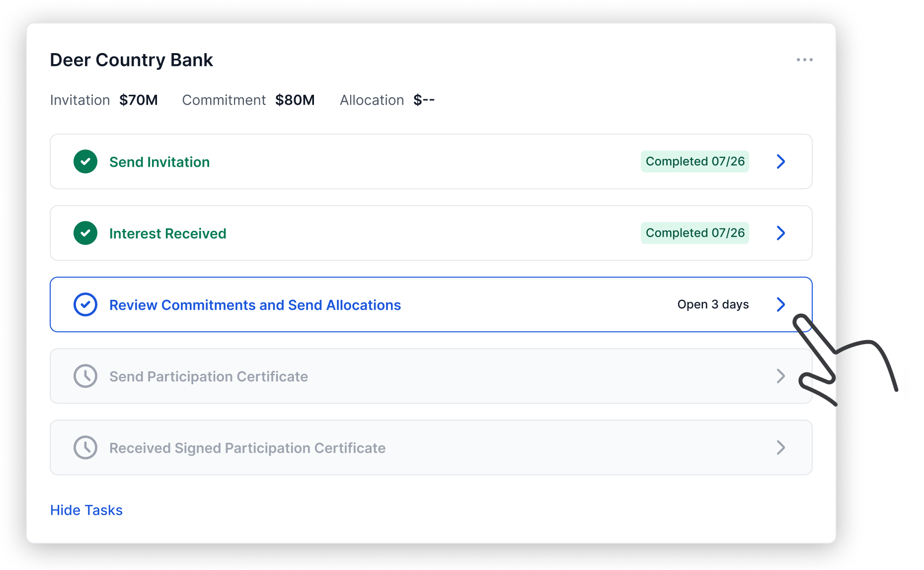Open the ellipsis options menu for Deer Country Bank
The image size is (924, 570).
(805, 60)
